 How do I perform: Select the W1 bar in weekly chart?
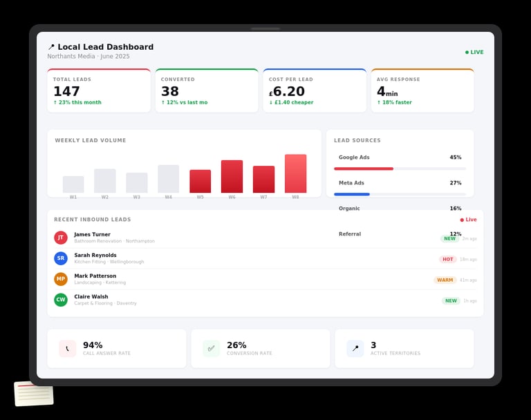73,184
